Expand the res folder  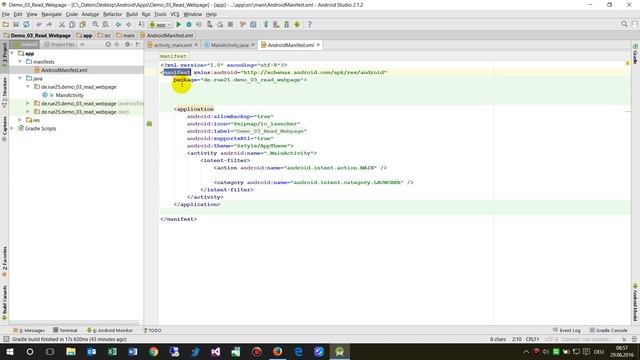tap(20, 120)
